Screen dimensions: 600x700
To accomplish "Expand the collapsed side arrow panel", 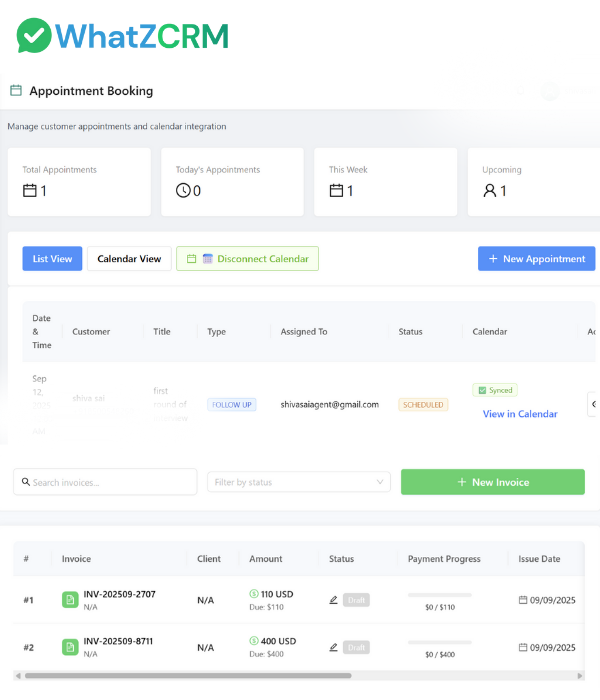I will [593, 404].
